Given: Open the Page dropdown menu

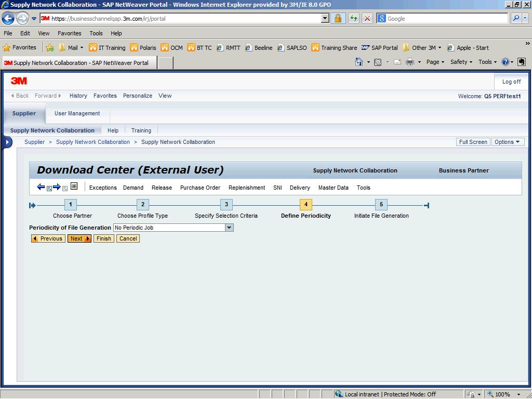Looking at the screenshot, I should point(435,62).
